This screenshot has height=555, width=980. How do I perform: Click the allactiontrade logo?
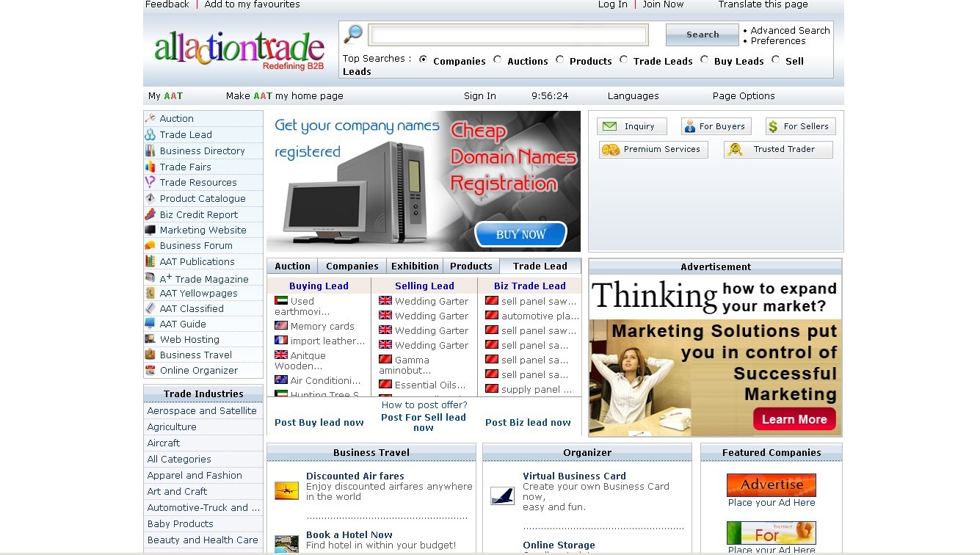pos(239,50)
